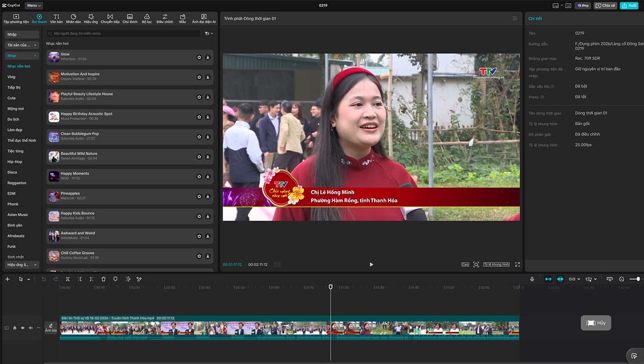The height and width of the screenshot is (364, 644).
Task: Hide the main video track
Action: point(23,327)
